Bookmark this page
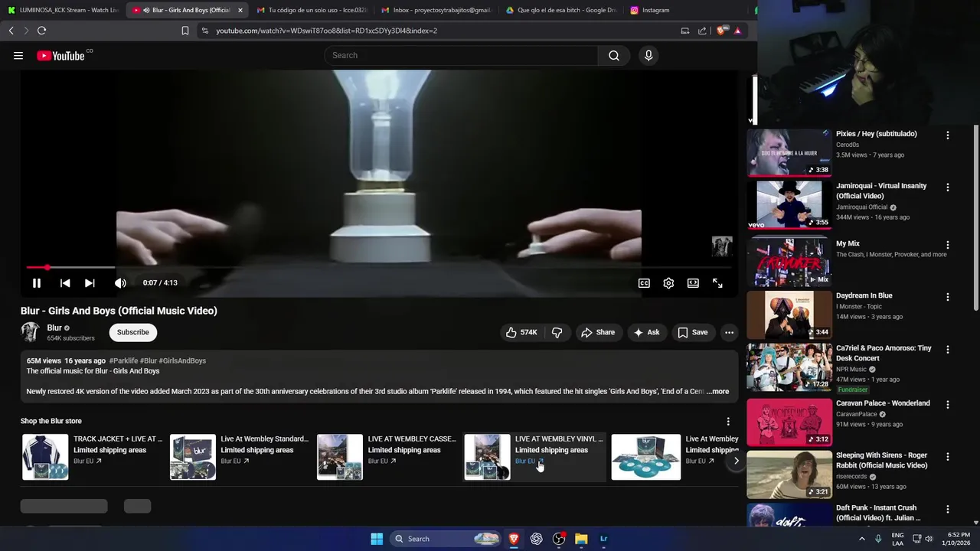The height and width of the screenshot is (551, 980). 185,31
